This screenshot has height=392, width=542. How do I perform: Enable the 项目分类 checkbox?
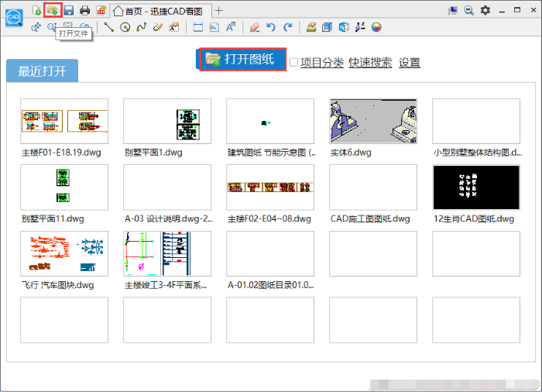click(x=293, y=62)
